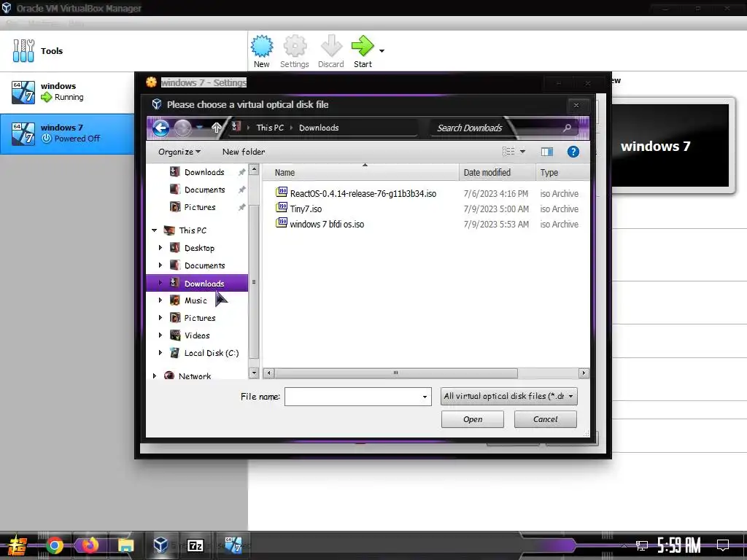The width and height of the screenshot is (747, 560).
Task: Sort files by Type column
Action: point(562,172)
